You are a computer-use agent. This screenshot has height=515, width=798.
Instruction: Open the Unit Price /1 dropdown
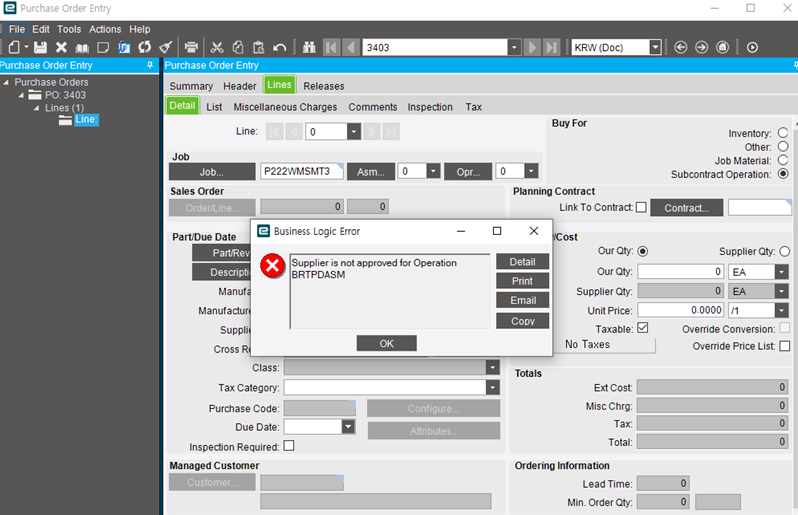coord(782,310)
